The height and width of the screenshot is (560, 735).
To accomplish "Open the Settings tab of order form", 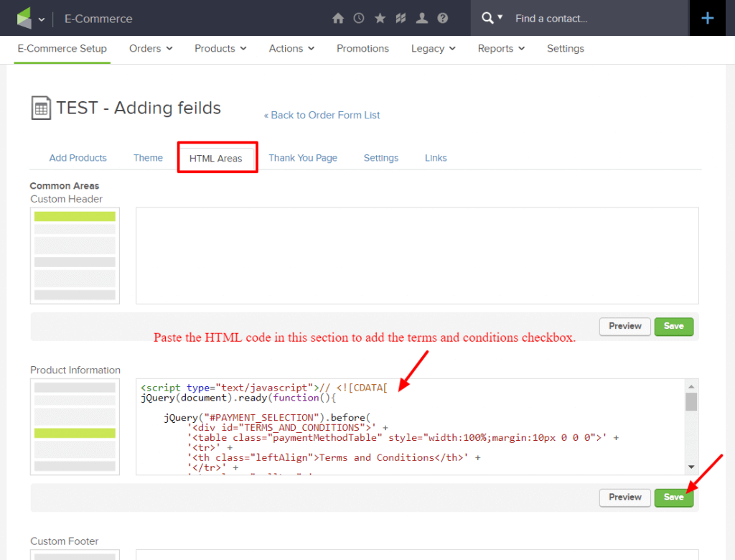I will [x=381, y=158].
